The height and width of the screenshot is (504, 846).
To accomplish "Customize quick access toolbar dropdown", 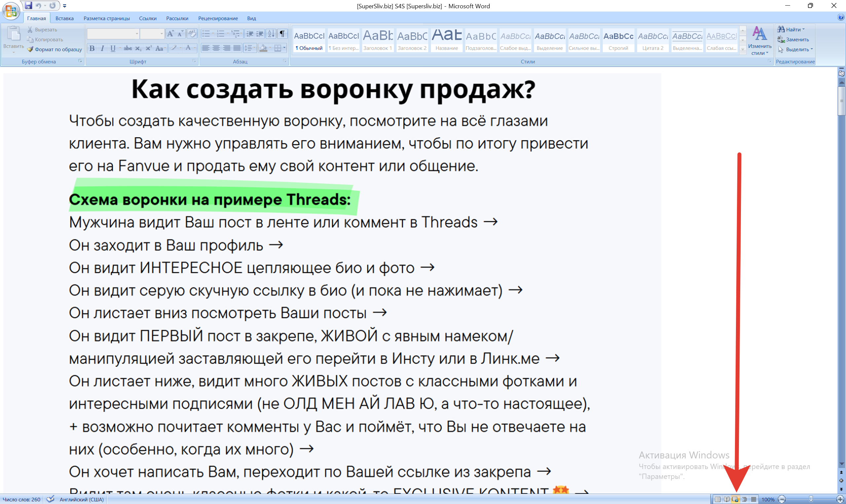I will (x=64, y=6).
